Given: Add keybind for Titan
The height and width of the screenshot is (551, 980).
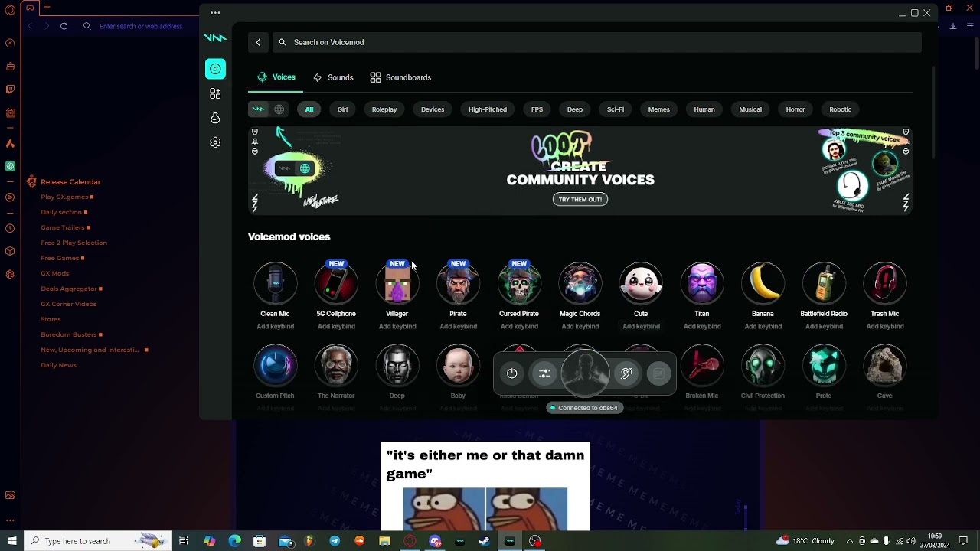Looking at the screenshot, I should [702, 327].
